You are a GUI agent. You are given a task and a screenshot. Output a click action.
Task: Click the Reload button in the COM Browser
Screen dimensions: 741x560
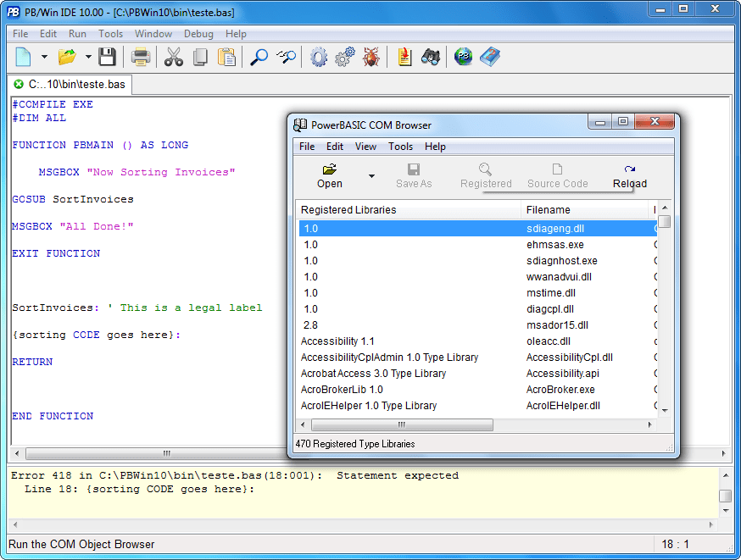click(x=629, y=175)
